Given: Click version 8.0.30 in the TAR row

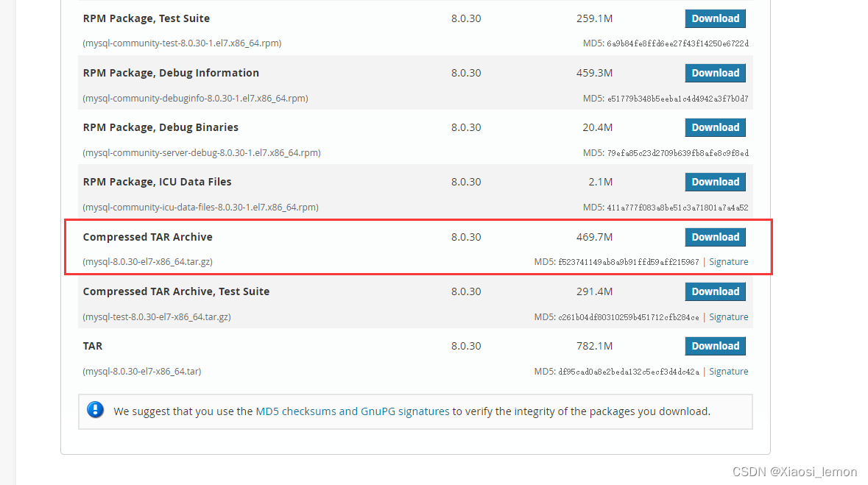Looking at the screenshot, I should coord(466,346).
